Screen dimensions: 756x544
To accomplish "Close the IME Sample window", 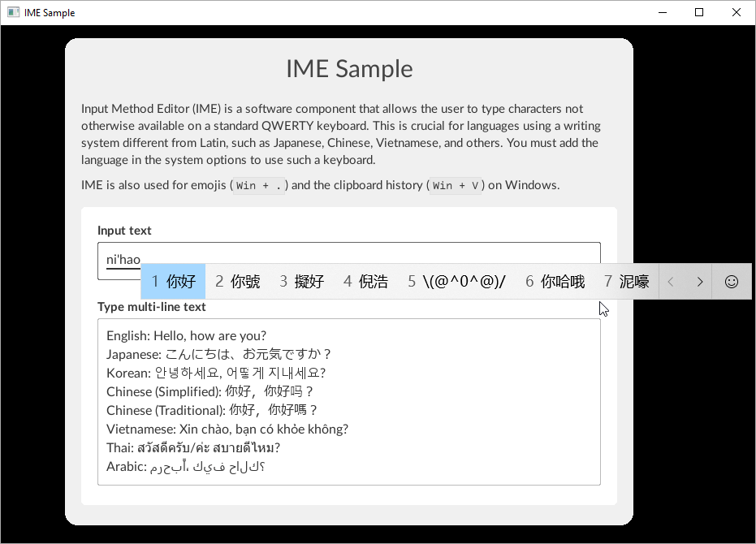I will (737, 12).
